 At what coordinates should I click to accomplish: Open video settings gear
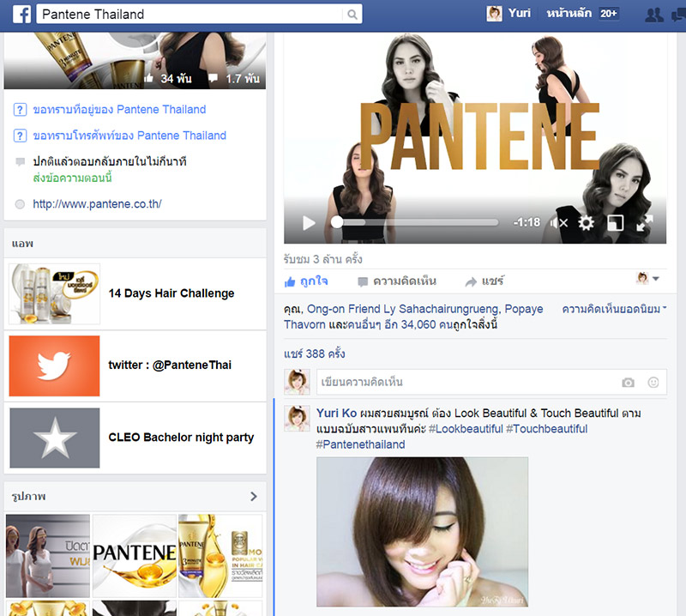pos(587,223)
